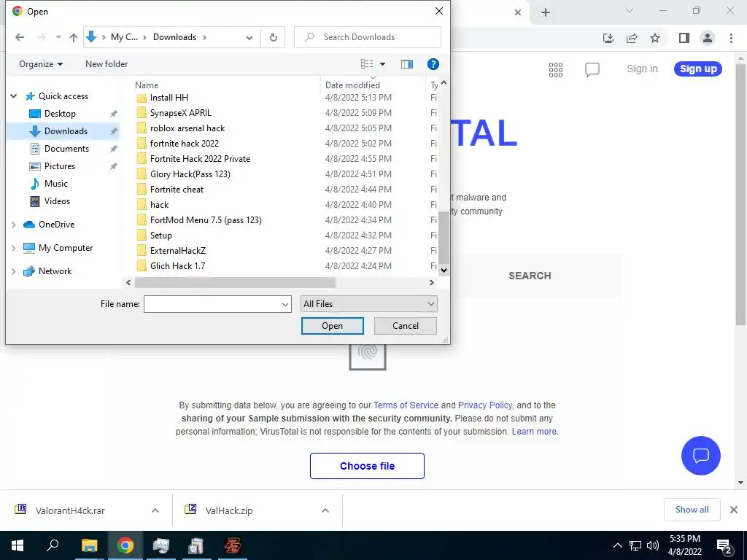
Task: Open the Terms of Service link
Action: [x=406, y=405]
